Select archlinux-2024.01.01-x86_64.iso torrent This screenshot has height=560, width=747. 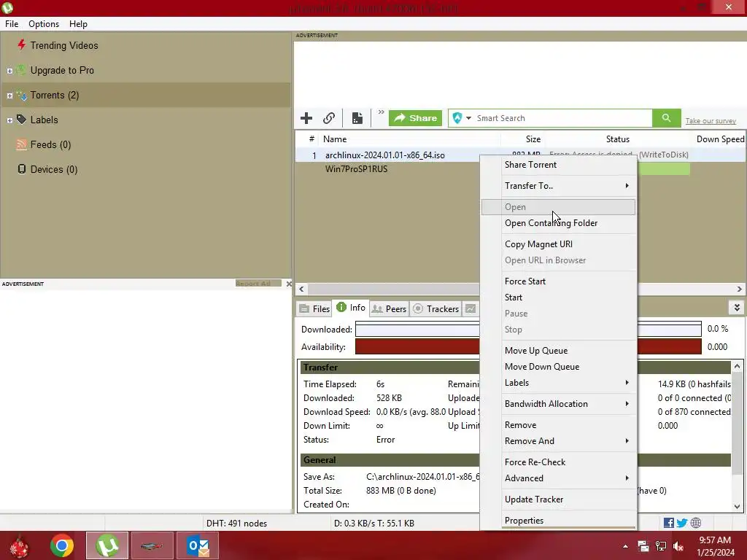[x=385, y=155]
